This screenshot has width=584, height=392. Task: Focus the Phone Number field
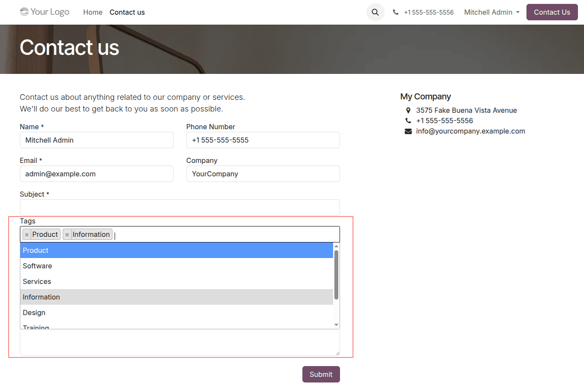coord(263,140)
